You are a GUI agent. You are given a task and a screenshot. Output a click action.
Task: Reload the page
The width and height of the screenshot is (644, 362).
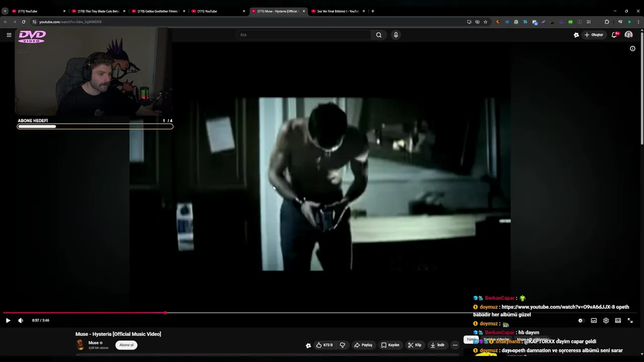click(x=23, y=22)
